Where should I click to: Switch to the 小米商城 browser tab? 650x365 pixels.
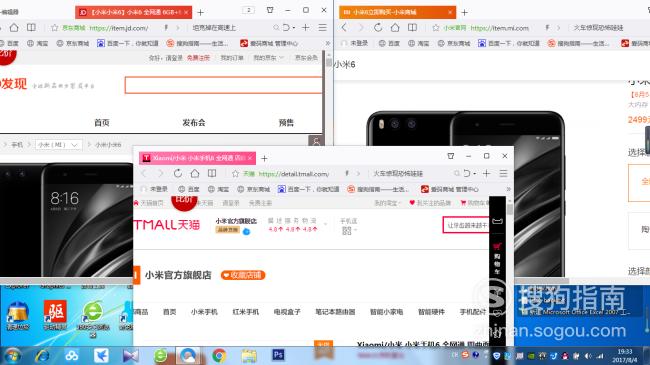397,12
